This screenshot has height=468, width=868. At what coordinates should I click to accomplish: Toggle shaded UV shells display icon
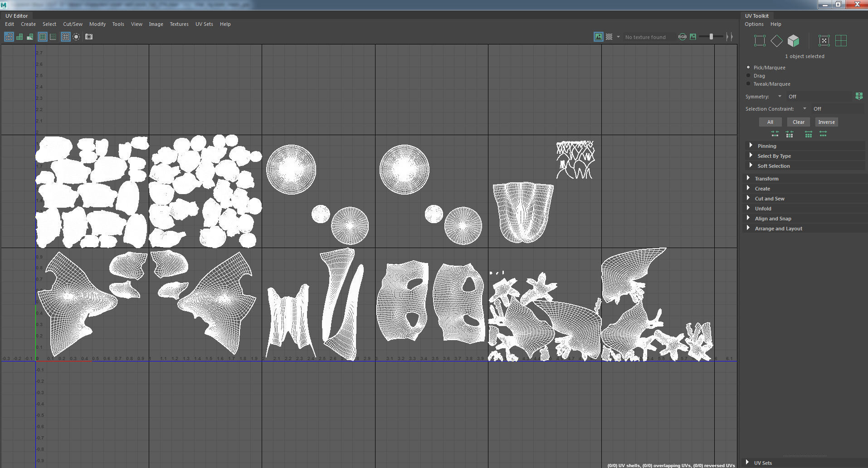(20, 37)
